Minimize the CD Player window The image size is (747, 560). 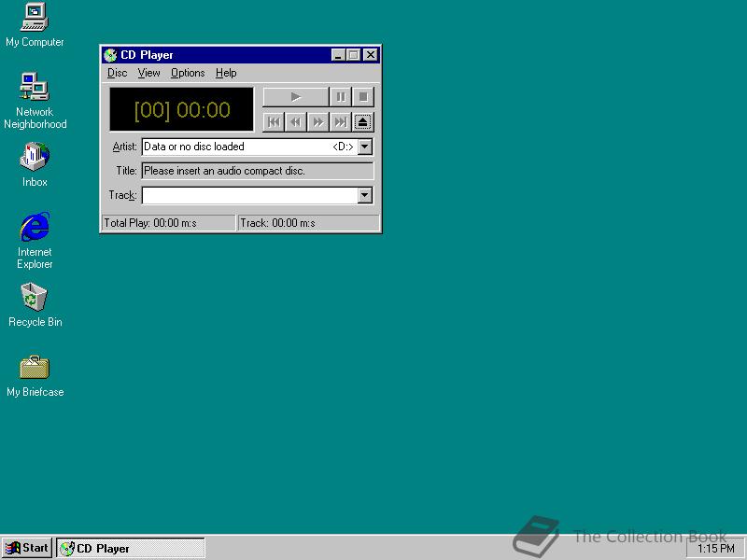pos(338,55)
